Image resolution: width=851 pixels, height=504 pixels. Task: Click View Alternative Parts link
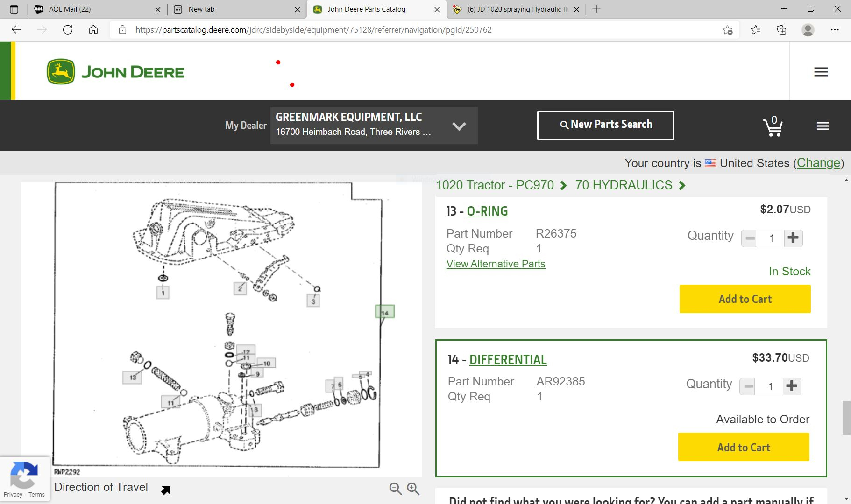coord(496,264)
